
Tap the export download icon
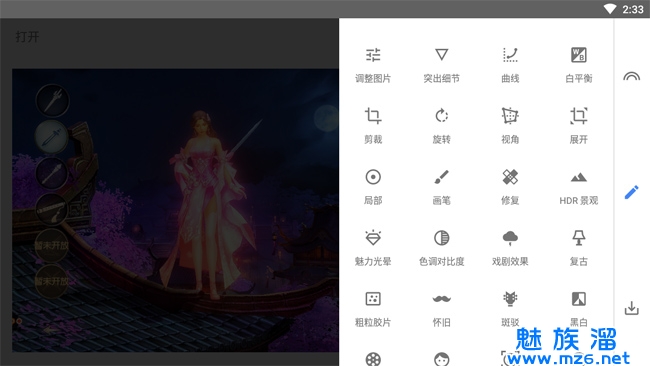pyautogui.click(x=631, y=308)
